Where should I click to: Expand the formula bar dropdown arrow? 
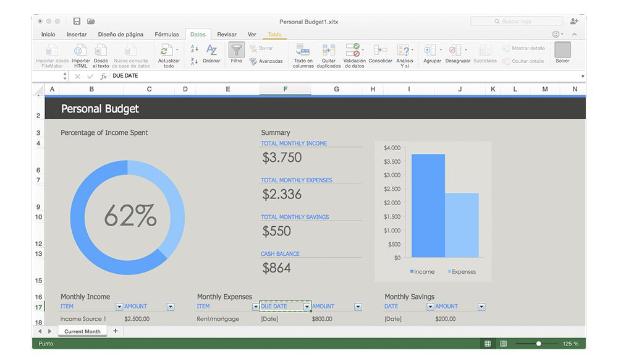click(583, 76)
